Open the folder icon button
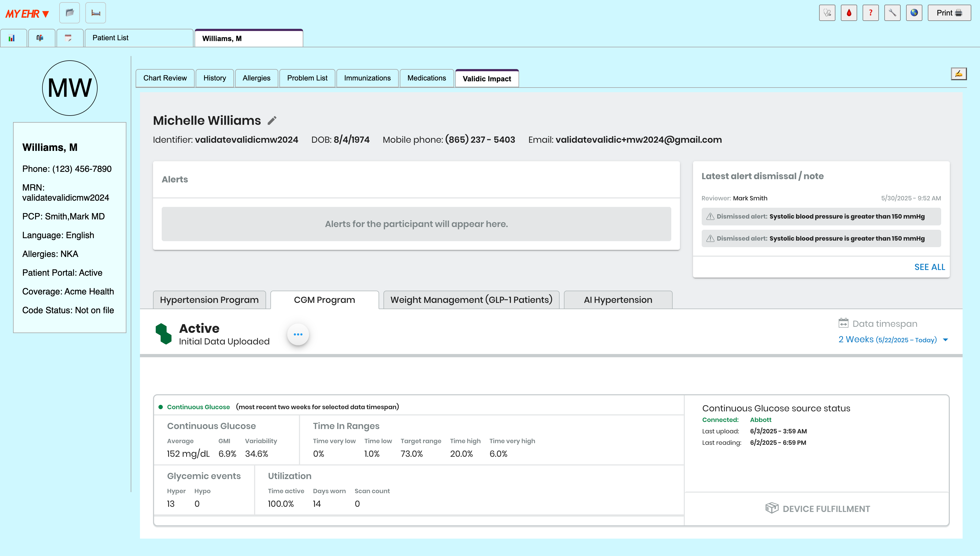 (70, 13)
